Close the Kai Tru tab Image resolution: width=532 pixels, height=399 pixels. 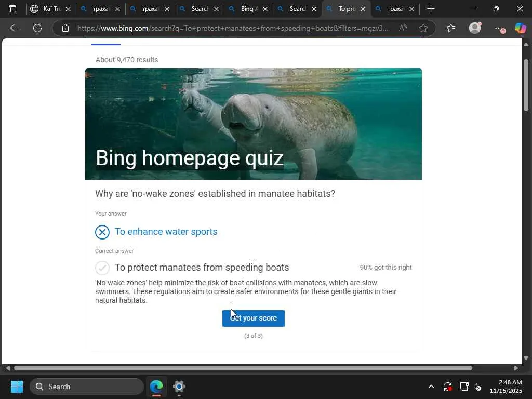tap(68, 9)
